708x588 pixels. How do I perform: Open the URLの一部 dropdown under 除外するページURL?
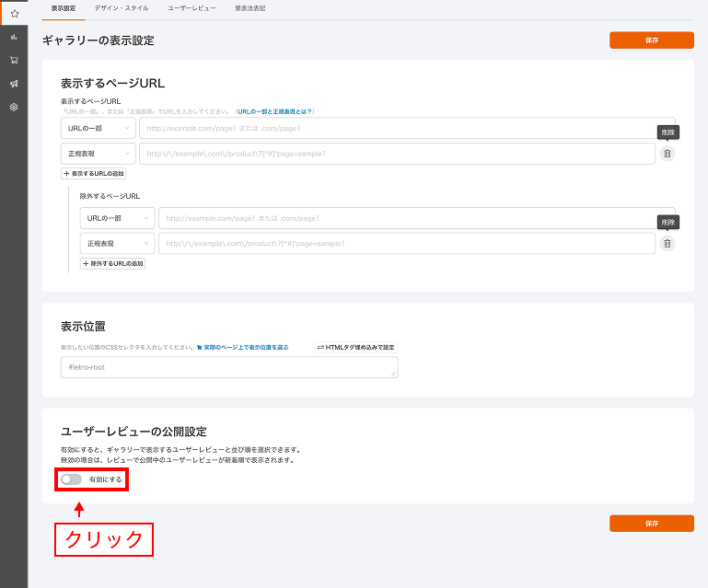(x=117, y=218)
